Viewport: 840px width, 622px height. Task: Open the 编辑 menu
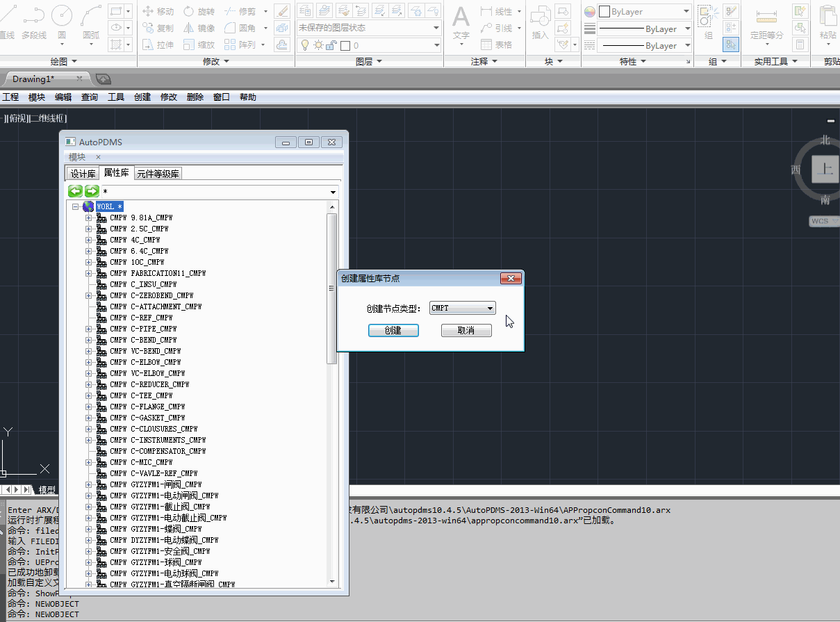[63, 97]
